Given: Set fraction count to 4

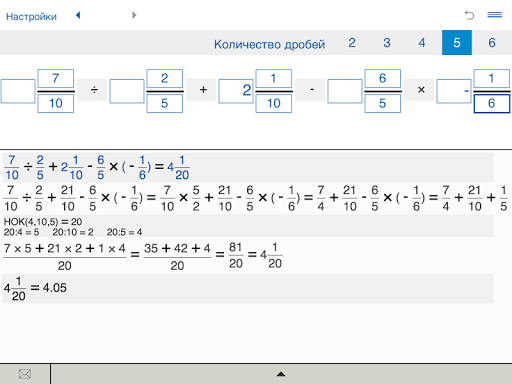Looking at the screenshot, I should (422, 43).
